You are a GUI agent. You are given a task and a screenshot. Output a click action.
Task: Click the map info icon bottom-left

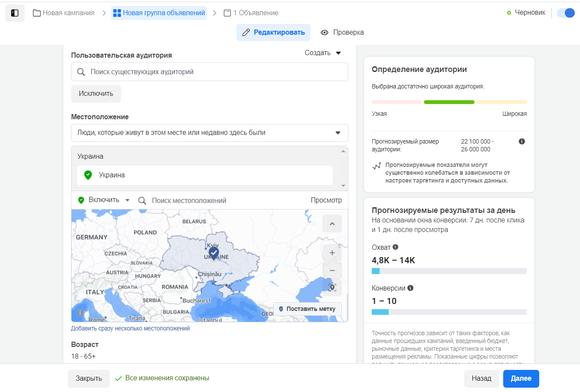[x=80, y=312]
